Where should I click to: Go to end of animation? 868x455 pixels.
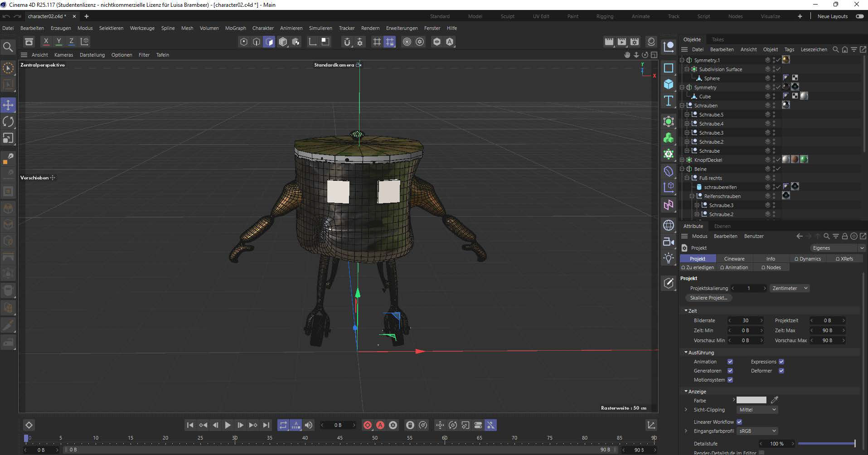point(266,425)
